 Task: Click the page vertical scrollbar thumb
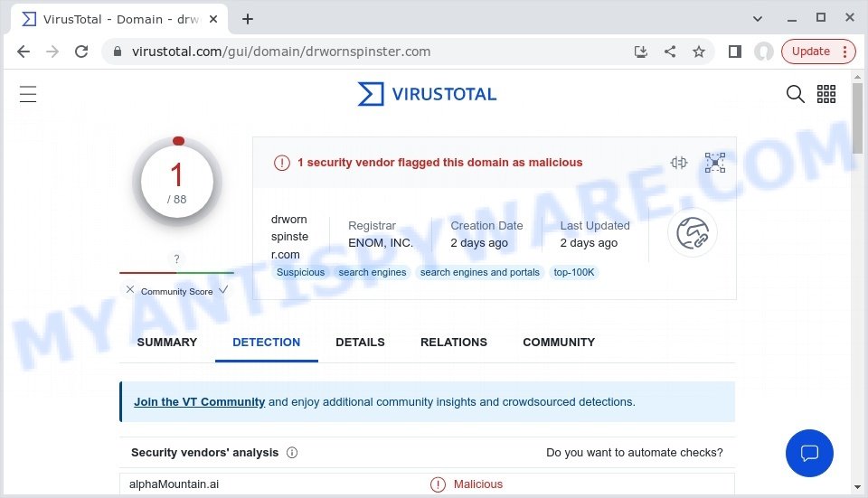[857, 117]
